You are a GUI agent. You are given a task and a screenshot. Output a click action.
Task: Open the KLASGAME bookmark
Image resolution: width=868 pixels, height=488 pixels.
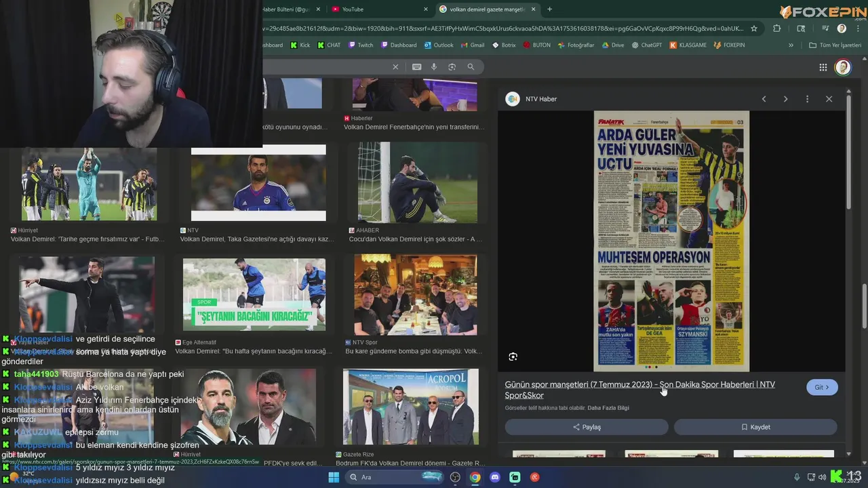[x=688, y=45]
